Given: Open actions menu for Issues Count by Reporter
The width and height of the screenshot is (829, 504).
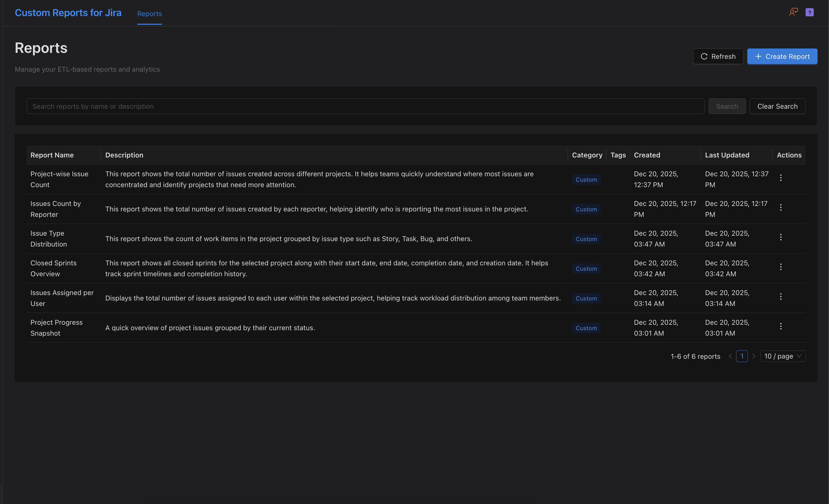Looking at the screenshot, I should (x=781, y=207).
